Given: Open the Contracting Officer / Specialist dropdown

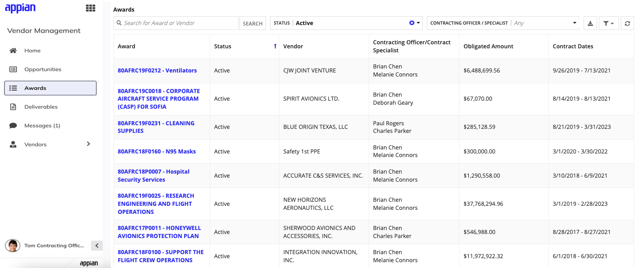Looking at the screenshot, I should 503,23.
